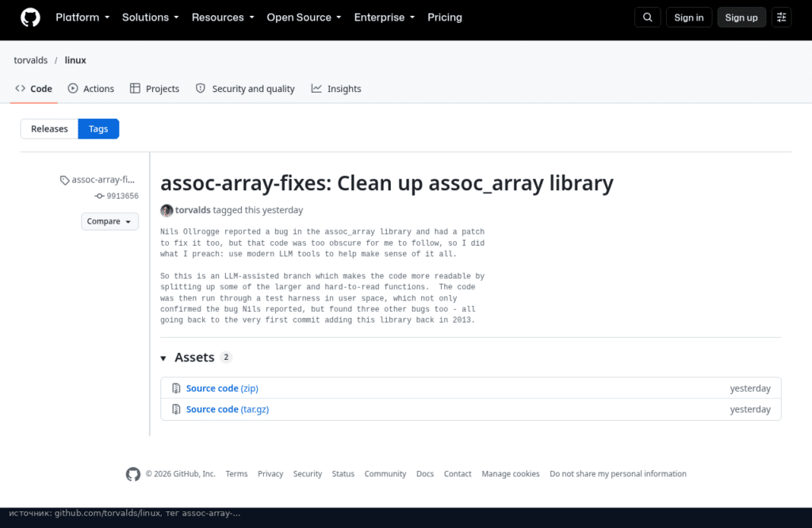The image size is (812, 528).
Task: Click the footer GitHub logo
Action: point(133,474)
